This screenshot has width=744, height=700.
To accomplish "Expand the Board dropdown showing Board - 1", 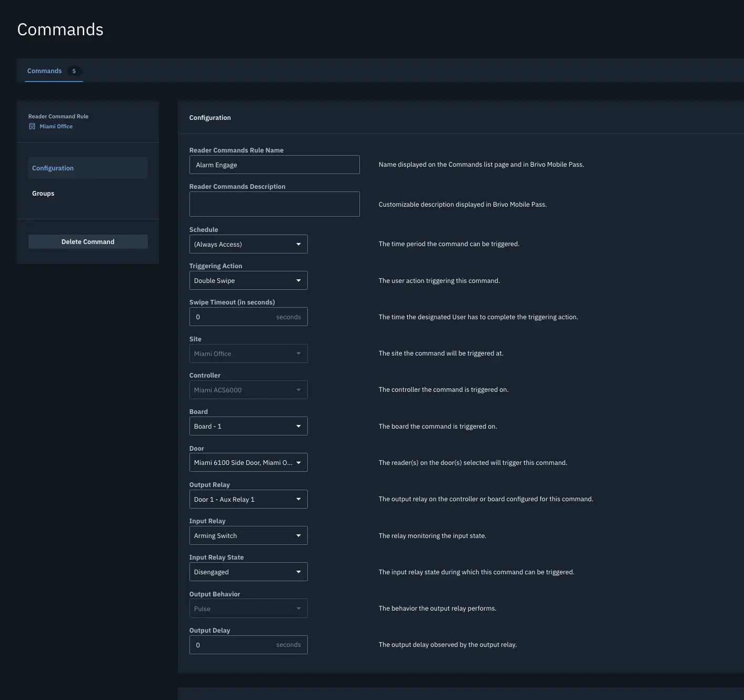I will pyautogui.click(x=248, y=426).
